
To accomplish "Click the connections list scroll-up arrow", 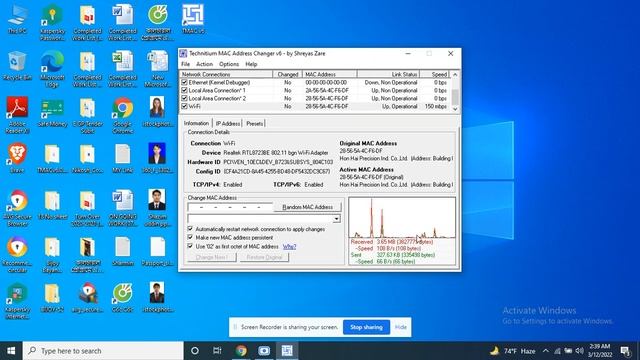I will (455, 75).
